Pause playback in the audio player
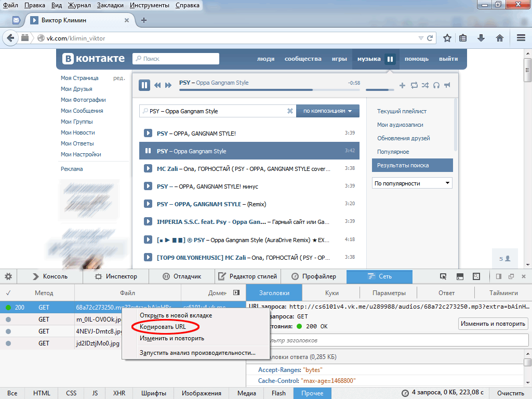Screen dimensions: 532x399 tap(144, 85)
